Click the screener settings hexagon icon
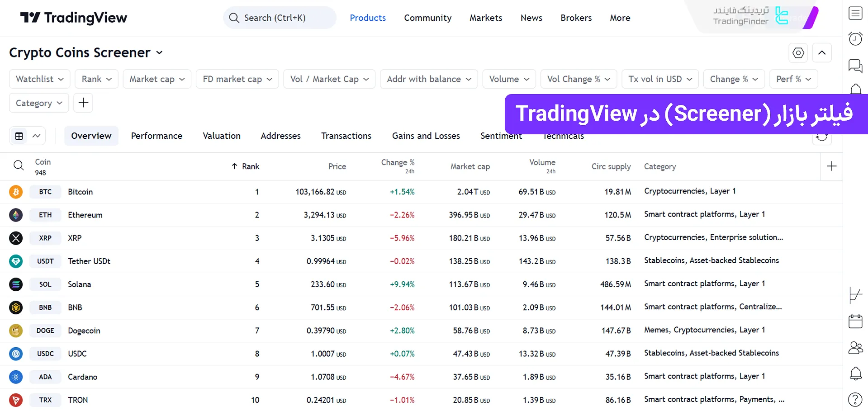 (x=798, y=53)
